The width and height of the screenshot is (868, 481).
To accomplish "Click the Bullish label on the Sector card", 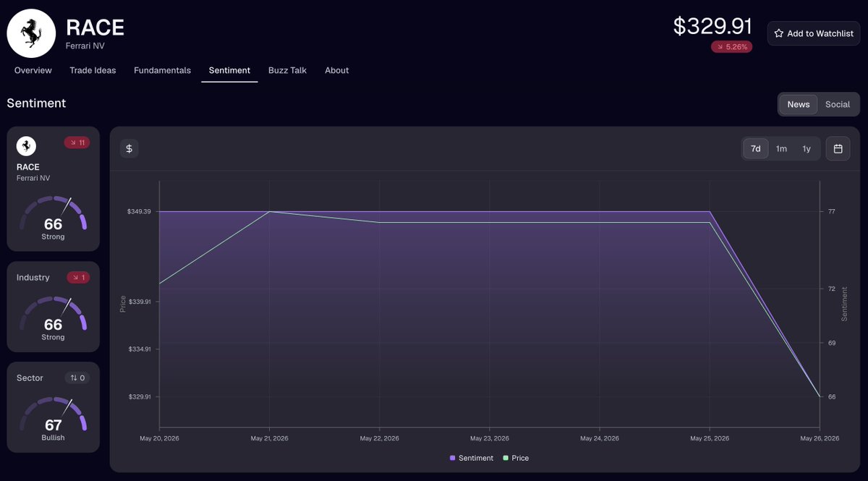I will click(x=53, y=438).
